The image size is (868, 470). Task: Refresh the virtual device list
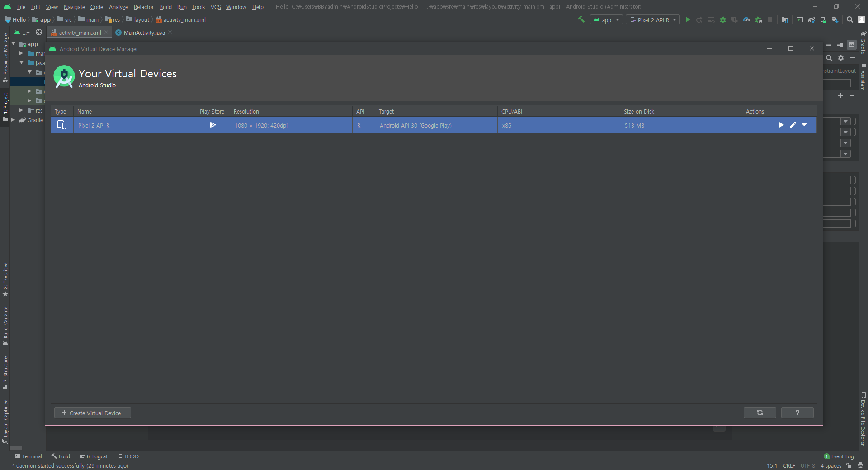pyautogui.click(x=759, y=413)
